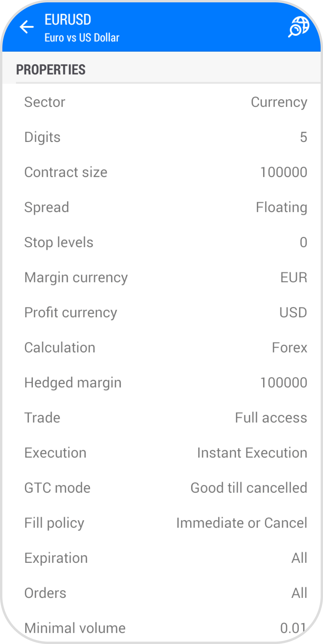Tap the Calculation Forex row
Screen dimensions: 323x644
click(x=161, y=348)
